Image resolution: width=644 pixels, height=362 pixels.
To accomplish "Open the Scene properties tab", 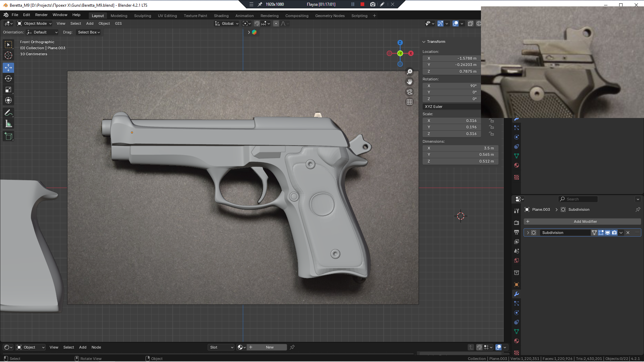I will [517, 251].
